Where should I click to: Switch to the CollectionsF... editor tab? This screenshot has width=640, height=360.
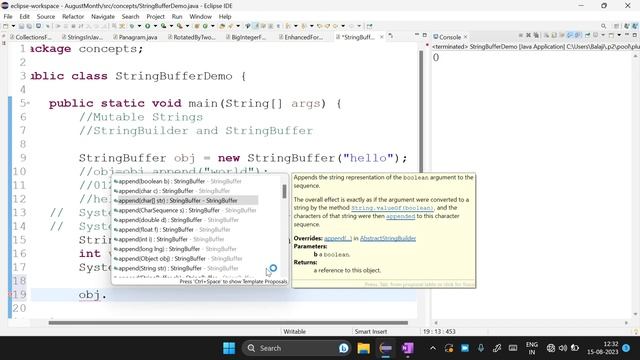tap(32, 37)
